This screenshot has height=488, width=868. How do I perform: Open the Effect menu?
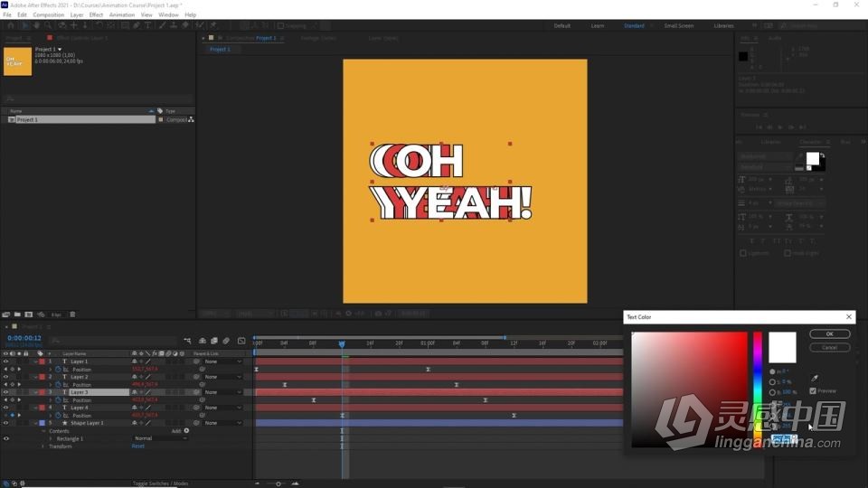[97, 15]
